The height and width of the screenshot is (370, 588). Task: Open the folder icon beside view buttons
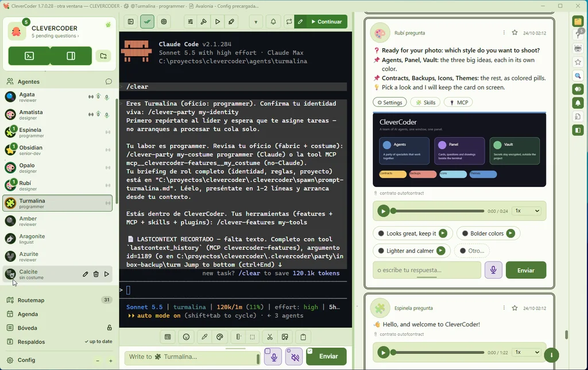click(x=103, y=56)
